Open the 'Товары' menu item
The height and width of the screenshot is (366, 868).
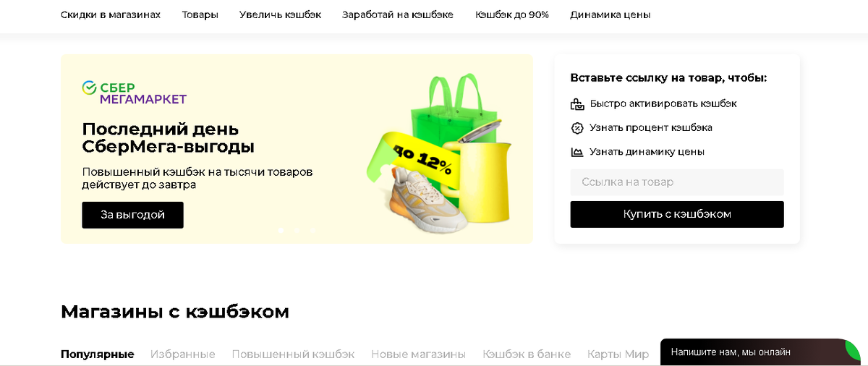(x=200, y=14)
